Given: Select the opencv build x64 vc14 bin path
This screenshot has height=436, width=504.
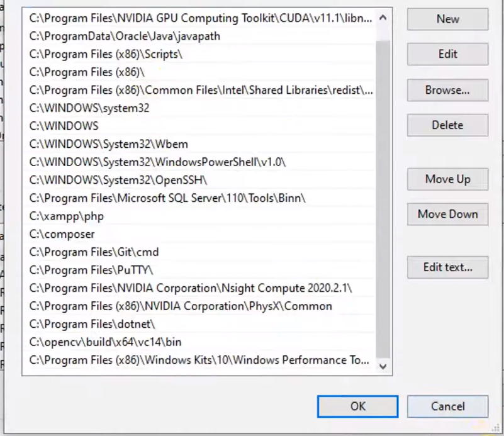Looking at the screenshot, I should coord(199,342).
